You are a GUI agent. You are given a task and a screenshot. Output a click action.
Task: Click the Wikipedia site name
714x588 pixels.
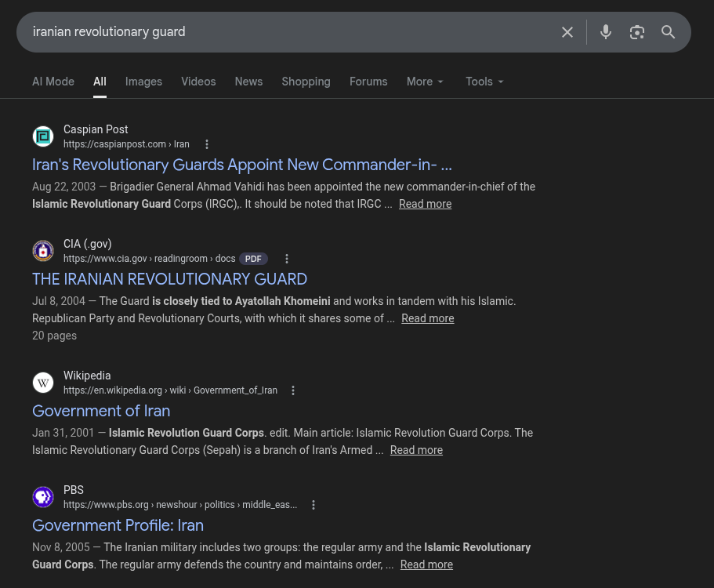pyautogui.click(x=87, y=376)
